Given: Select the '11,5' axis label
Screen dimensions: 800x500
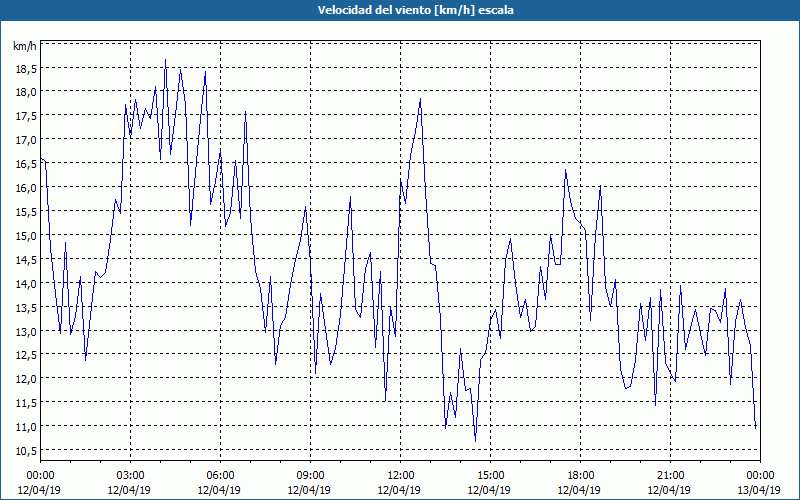Looking at the screenshot, I should 25,403.
